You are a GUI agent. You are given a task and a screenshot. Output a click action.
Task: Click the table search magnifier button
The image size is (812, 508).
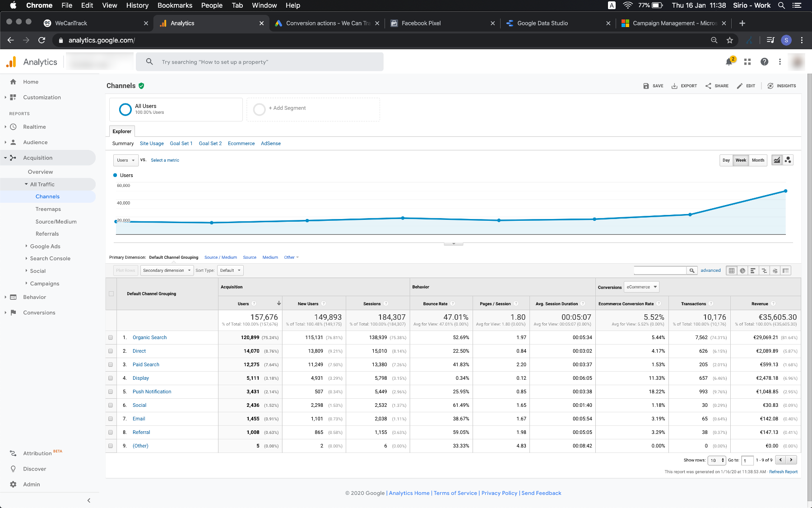[x=692, y=270]
